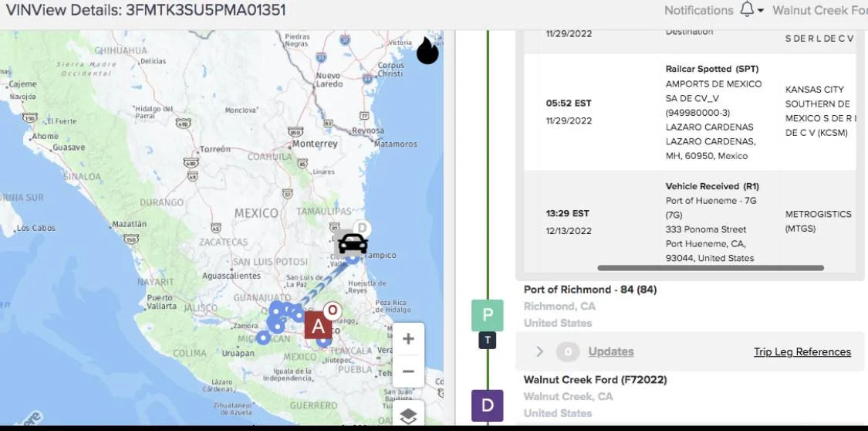This screenshot has height=431, width=868.
Task: Click 'LAZARO CARDENAS' location text
Action: click(709, 127)
